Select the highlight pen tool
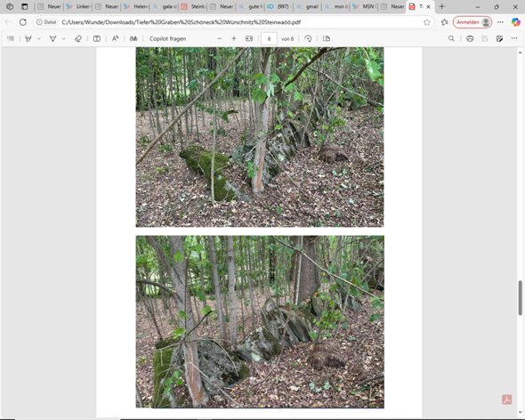The width and height of the screenshot is (525, 420). [x=28, y=38]
